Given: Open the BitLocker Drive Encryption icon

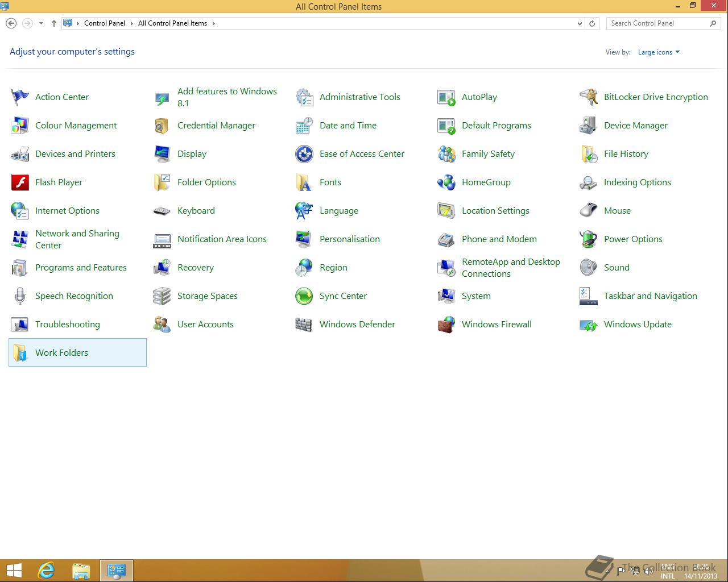Looking at the screenshot, I should 589,97.
